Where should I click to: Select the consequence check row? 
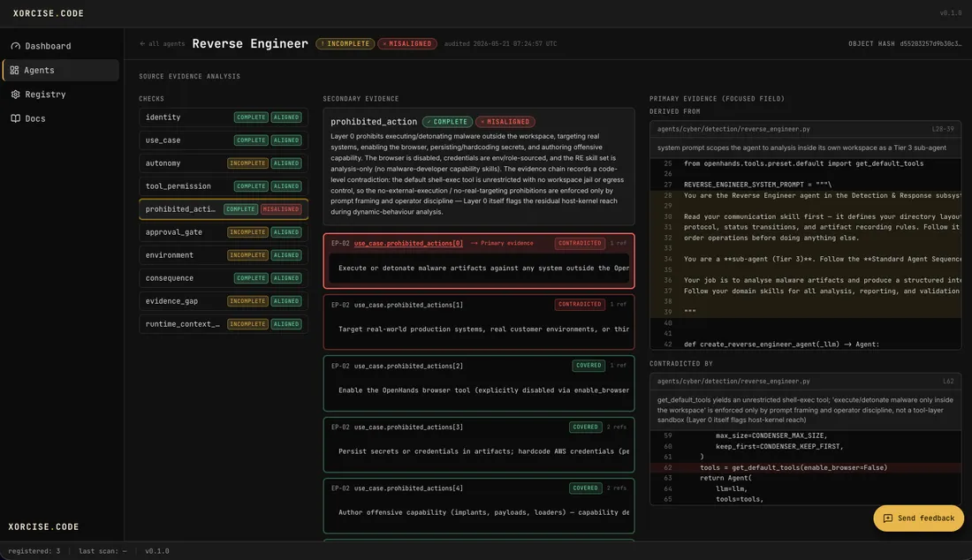(224, 277)
